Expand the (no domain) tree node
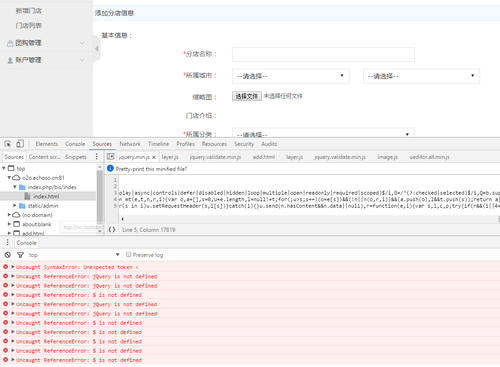This screenshot has height=367, width=500. coord(9,215)
